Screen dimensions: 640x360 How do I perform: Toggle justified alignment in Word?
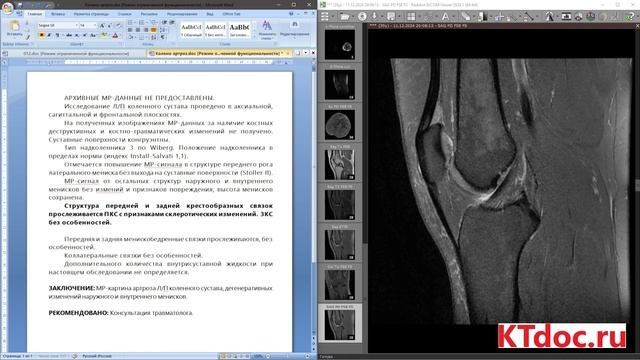(x=153, y=30)
